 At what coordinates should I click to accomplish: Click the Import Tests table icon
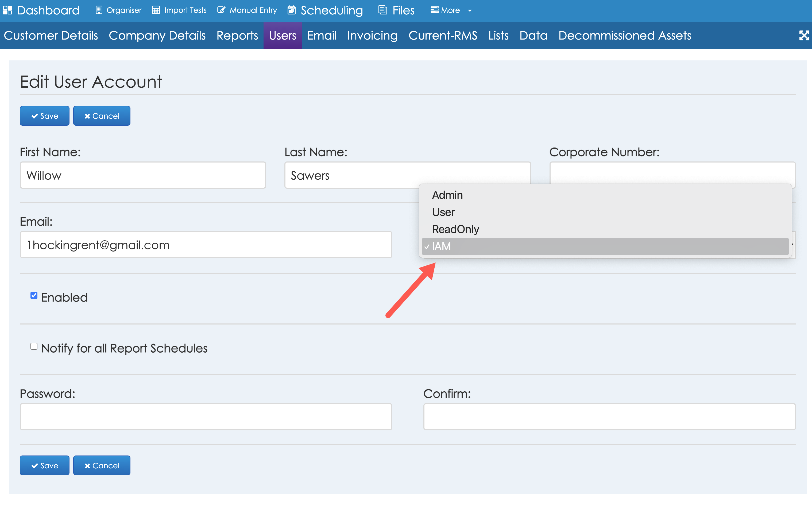[x=156, y=10]
